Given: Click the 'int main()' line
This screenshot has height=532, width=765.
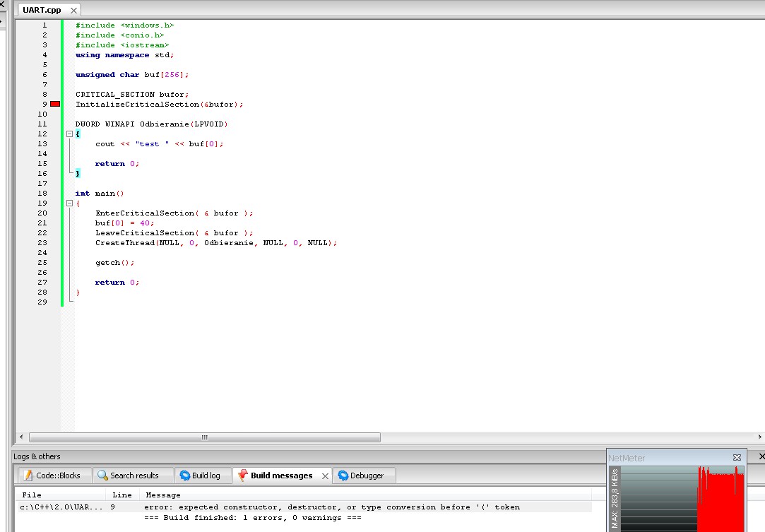Looking at the screenshot, I should (x=100, y=194).
